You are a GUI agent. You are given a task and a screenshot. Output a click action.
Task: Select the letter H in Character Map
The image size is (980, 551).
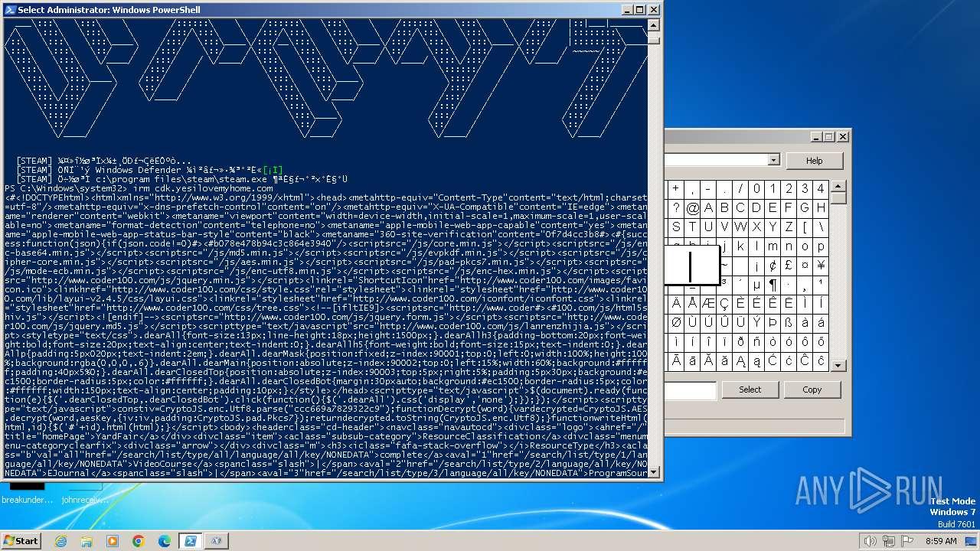click(x=821, y=207)
